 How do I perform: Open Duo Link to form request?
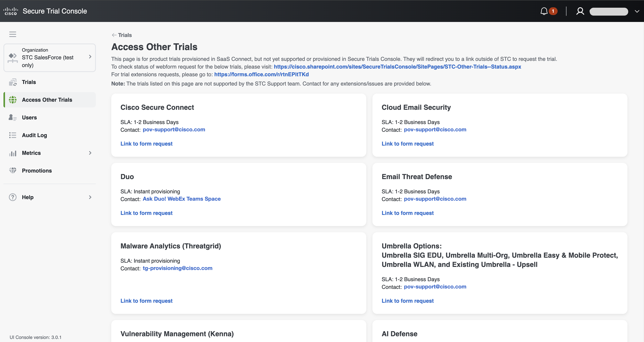[x=146, y=213]
